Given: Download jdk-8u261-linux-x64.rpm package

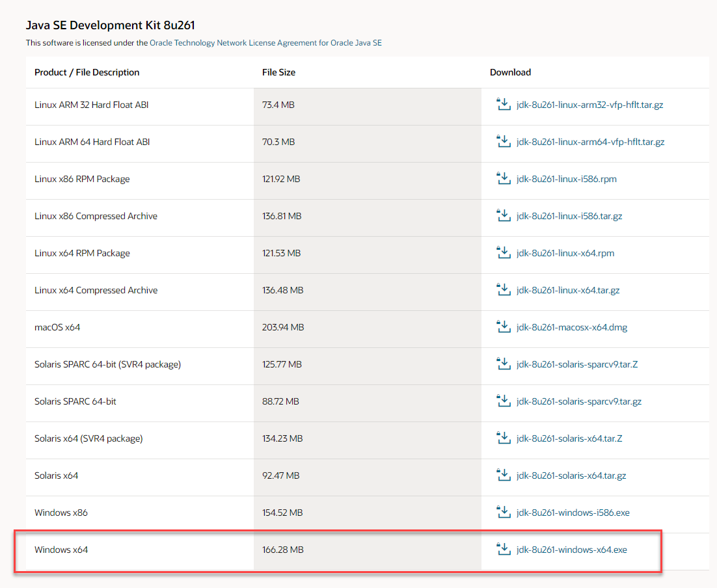Looking at the screenshot, I should (565, 253).
